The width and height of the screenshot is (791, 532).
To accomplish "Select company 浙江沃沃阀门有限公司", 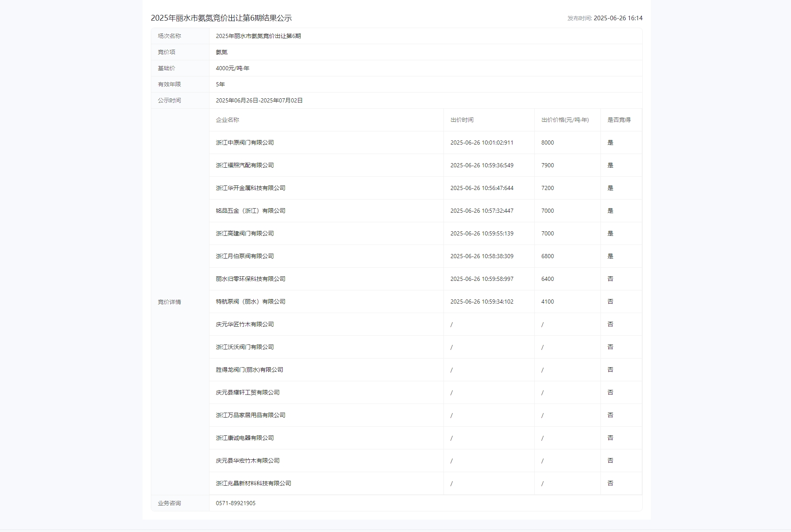I will coord(245,347).
